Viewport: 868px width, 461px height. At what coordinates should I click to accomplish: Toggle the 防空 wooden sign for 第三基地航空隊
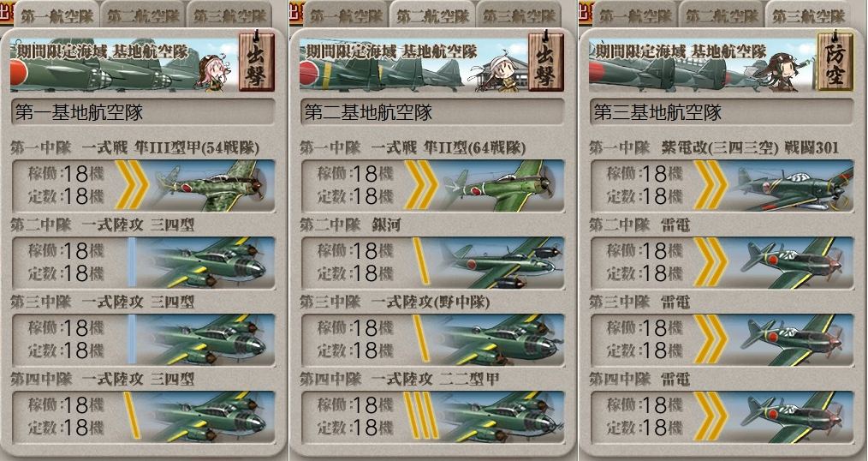click(835, 62)
